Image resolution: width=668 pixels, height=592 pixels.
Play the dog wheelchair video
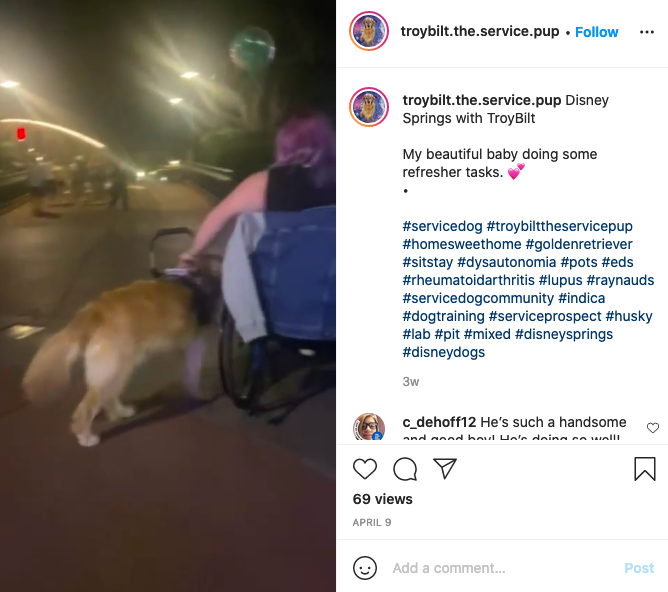pos(168,296)
